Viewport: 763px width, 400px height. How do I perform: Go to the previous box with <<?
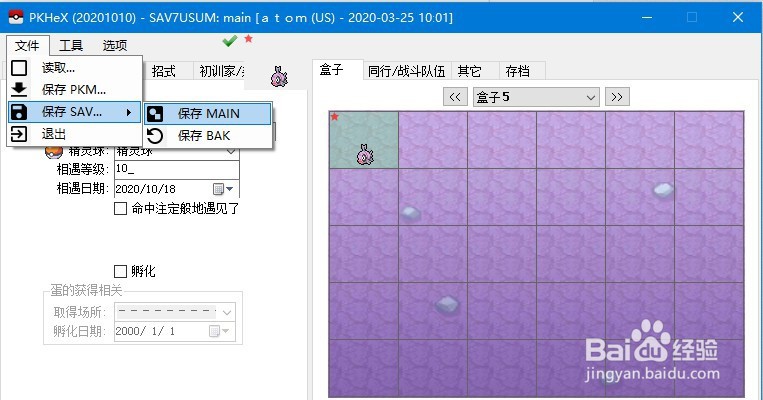(x=455, y=97)
